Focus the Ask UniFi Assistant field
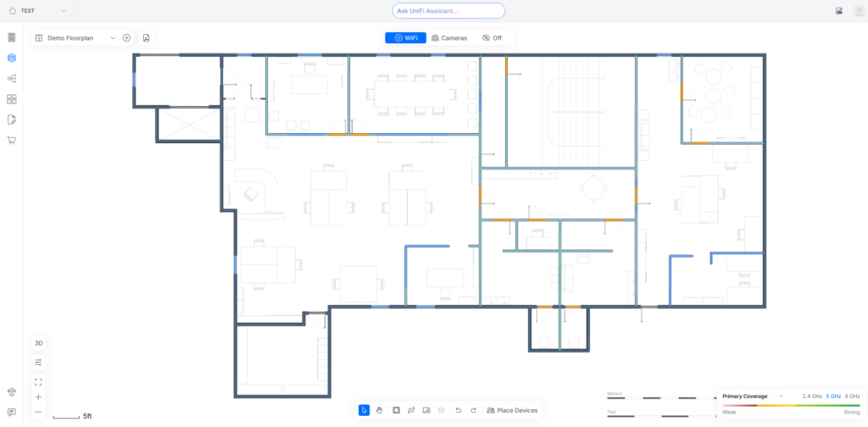The width and height of the screenshot is (868, 427). click(448, 10)
